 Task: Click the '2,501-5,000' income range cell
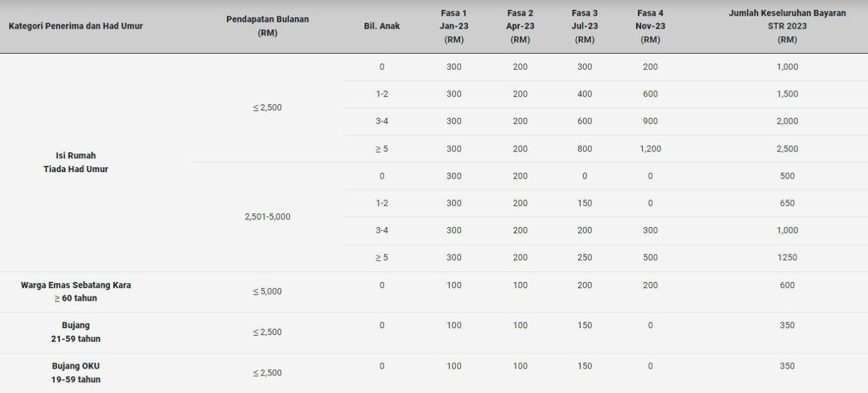tap(268, 217)
